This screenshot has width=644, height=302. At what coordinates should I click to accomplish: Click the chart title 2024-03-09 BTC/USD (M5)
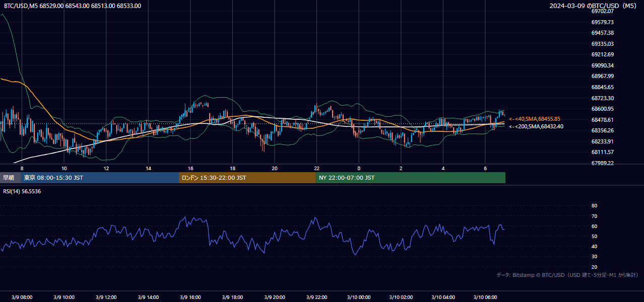coord(594,6)
